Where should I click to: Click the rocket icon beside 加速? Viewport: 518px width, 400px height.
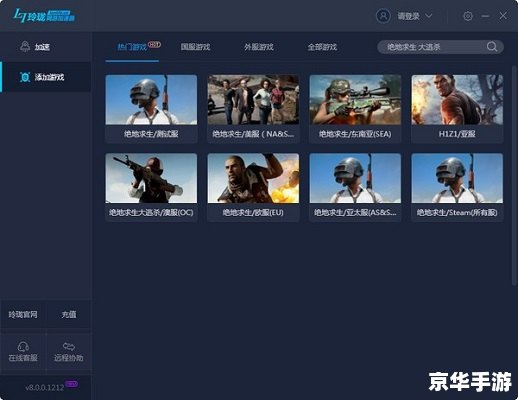25,47
